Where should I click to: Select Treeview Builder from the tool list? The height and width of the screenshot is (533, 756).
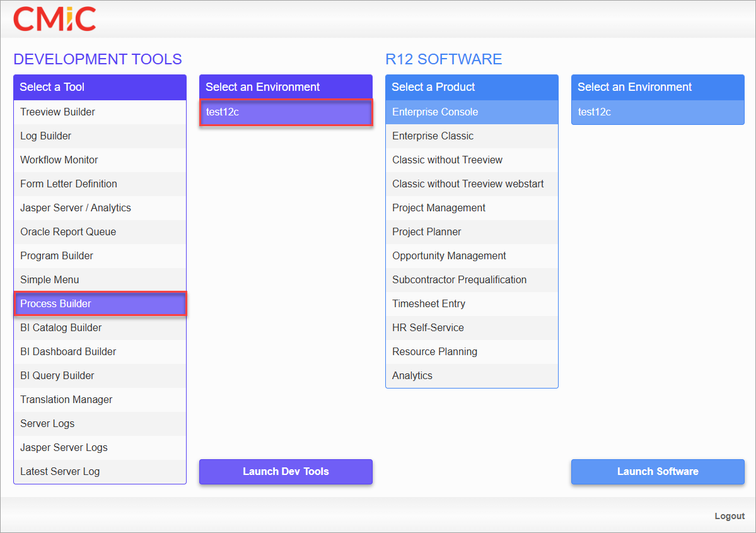[100, 112]
